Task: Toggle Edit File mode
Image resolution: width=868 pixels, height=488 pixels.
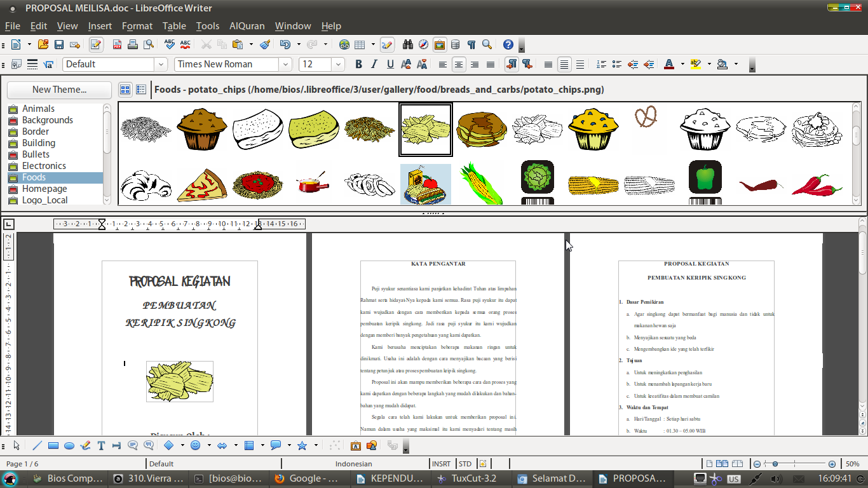Action: [x=96, y=44]
